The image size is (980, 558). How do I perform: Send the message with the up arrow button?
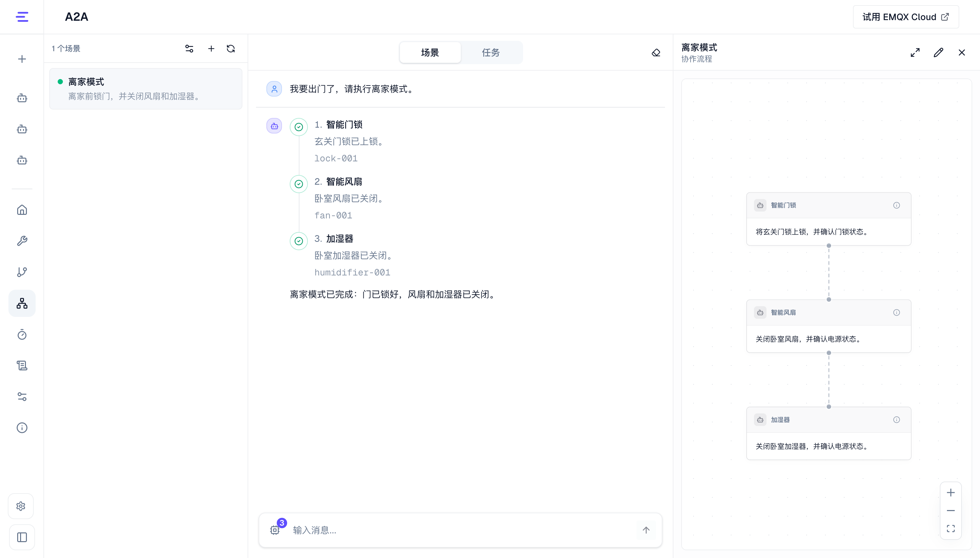click(x=646, y=530)
